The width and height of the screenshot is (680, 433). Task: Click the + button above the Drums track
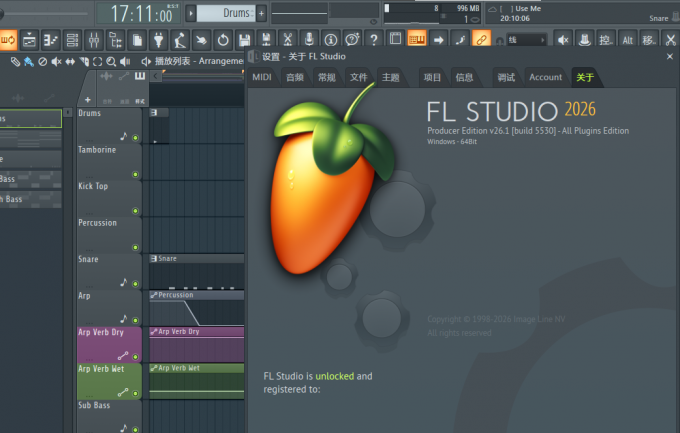88,100
